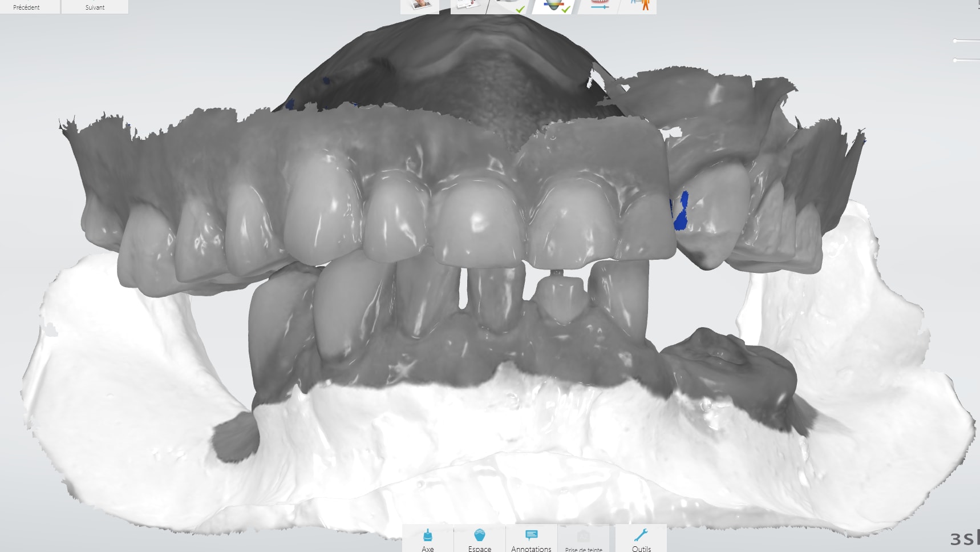Screen dimensions: 980x552
Task: Open the Outils wrench menu
Action: tap(641, 539)
